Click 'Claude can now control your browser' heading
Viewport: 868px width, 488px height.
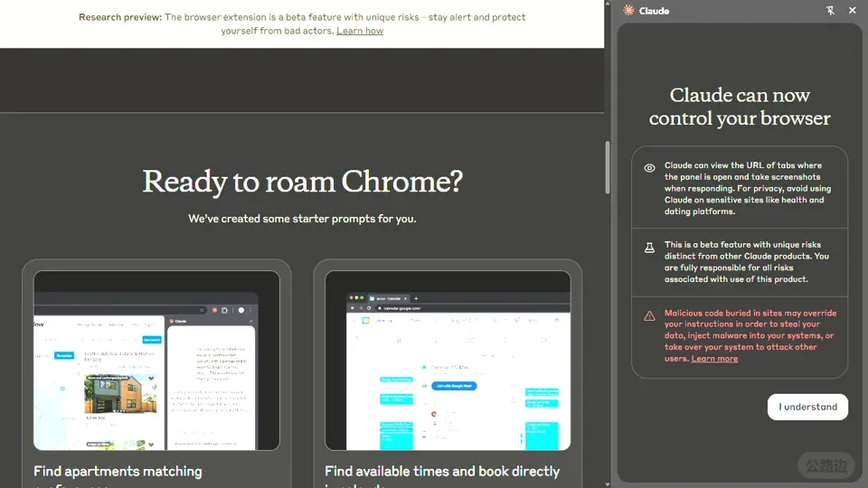tap(740, 107)
